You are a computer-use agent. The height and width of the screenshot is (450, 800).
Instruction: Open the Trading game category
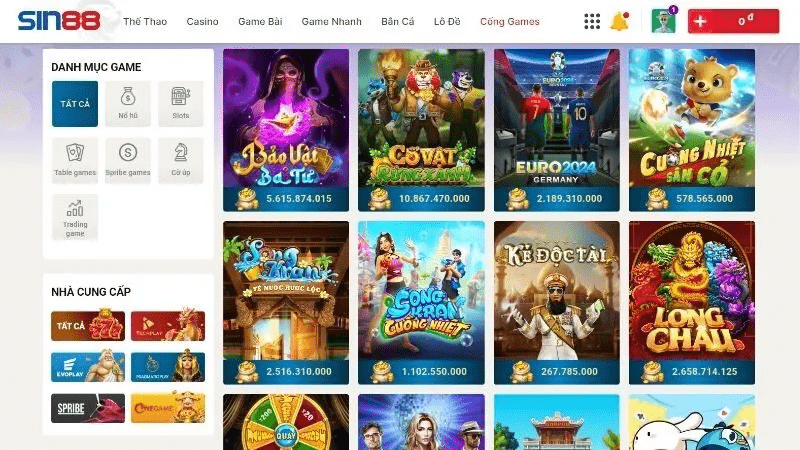(x=75, y=217)
